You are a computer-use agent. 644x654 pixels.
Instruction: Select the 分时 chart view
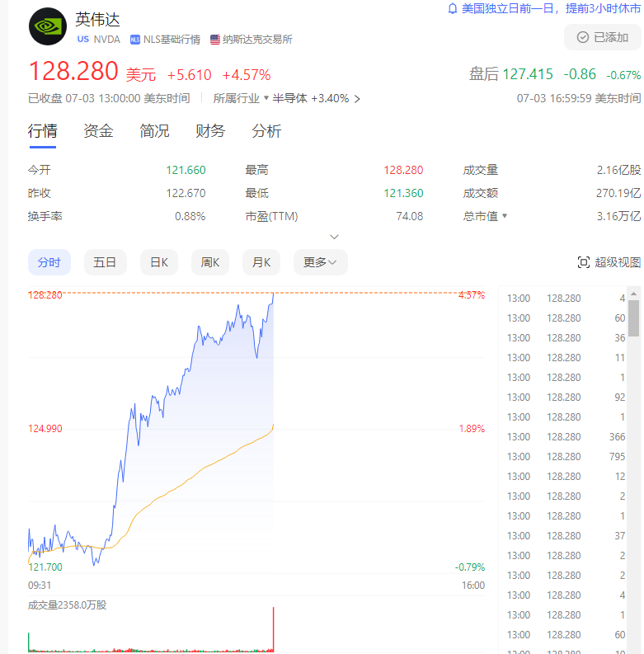49,262
